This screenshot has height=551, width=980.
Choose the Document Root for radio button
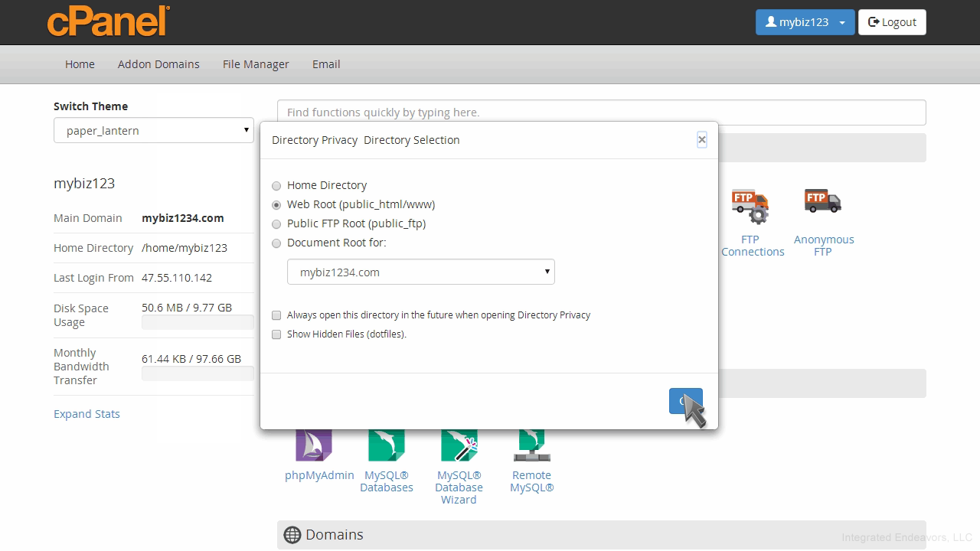276,243
